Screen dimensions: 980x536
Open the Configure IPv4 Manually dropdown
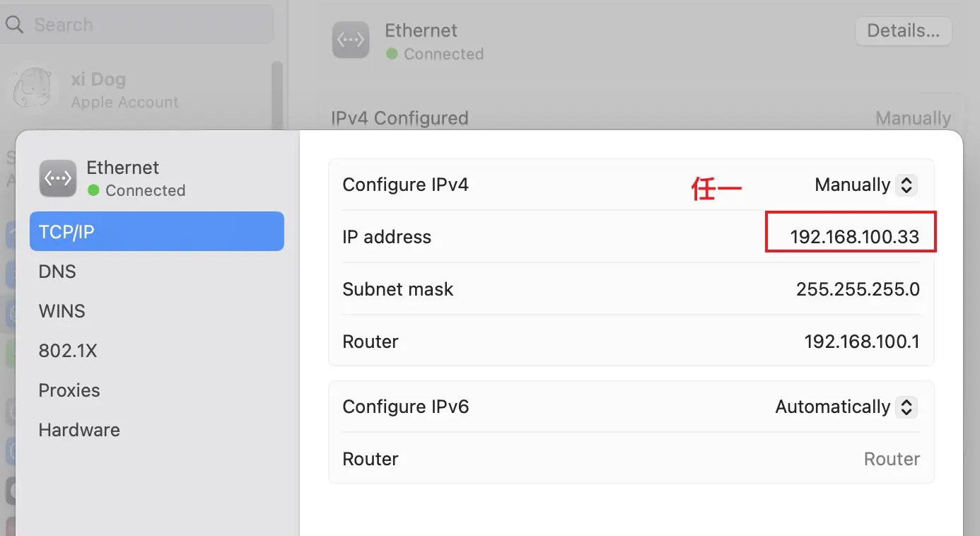(906, 185)
